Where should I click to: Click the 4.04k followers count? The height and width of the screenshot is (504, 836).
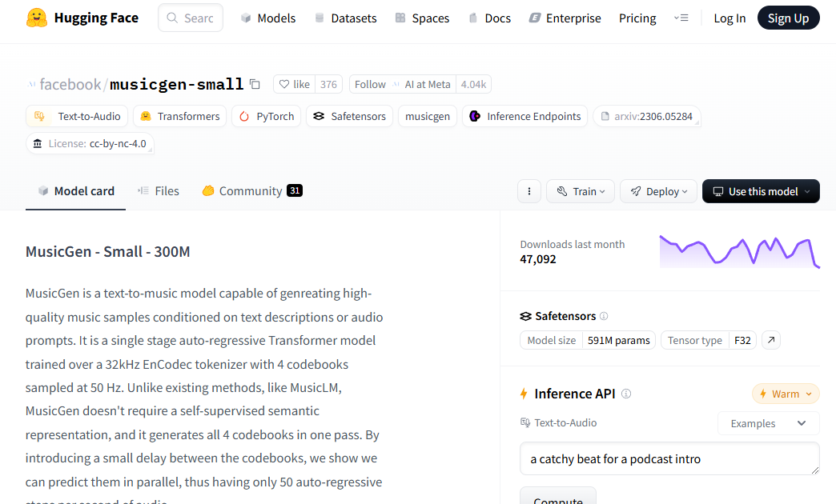tap(473, 84)
